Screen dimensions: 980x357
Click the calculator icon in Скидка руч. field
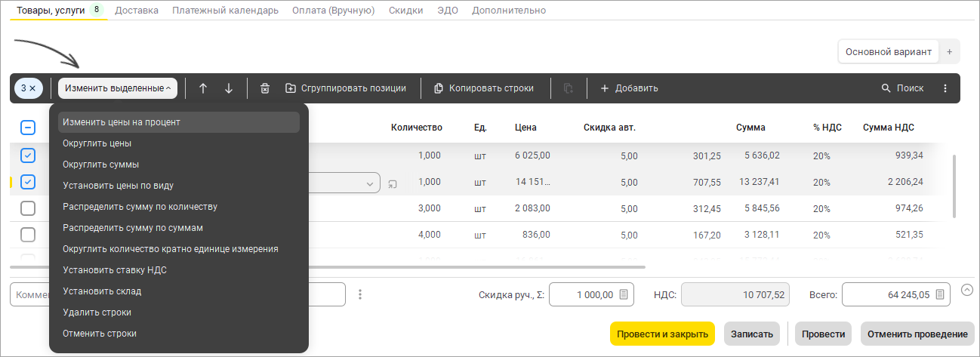624,294
